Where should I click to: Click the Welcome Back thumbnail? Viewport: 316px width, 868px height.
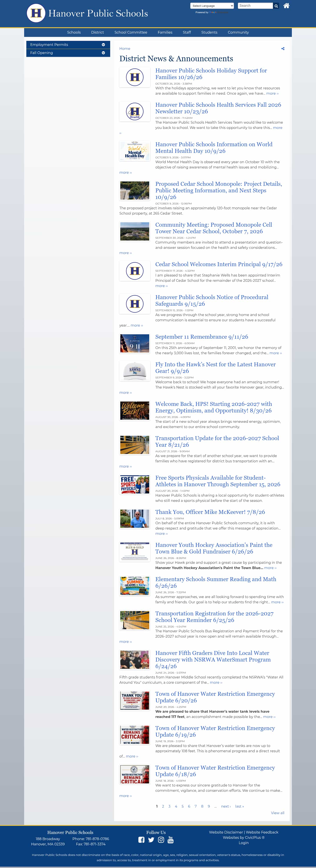[135, 410]
